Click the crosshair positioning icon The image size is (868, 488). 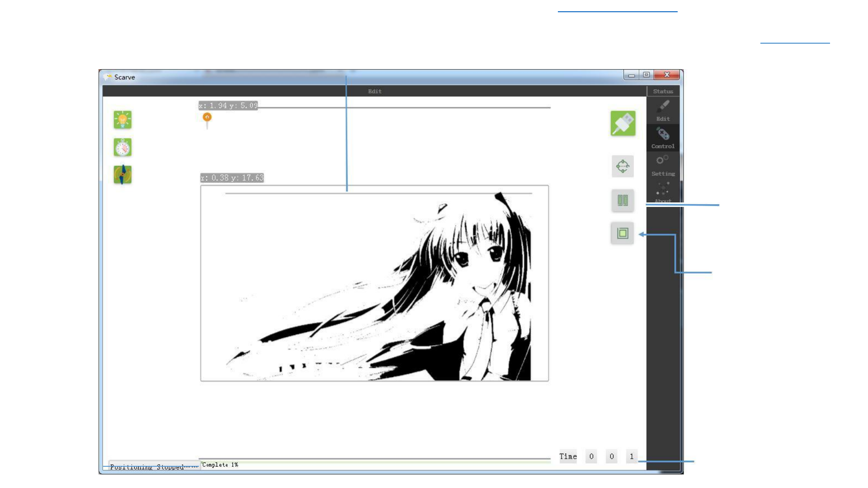tap(623, 166)
